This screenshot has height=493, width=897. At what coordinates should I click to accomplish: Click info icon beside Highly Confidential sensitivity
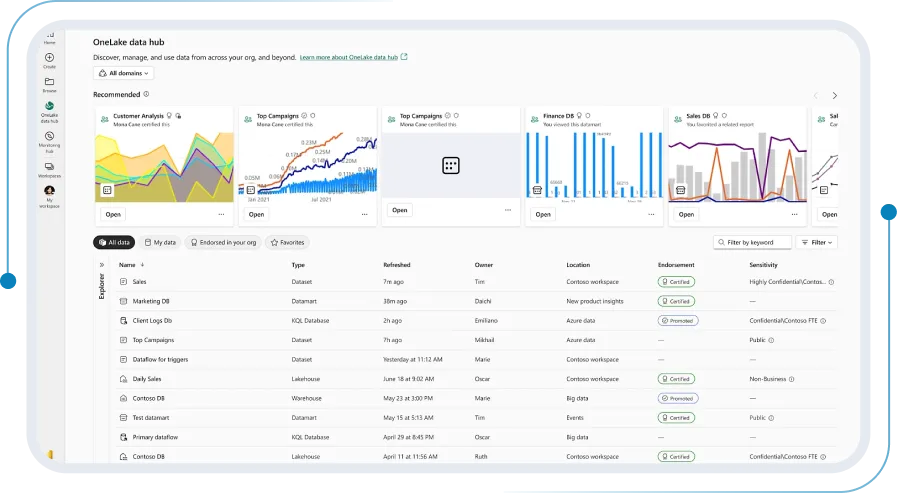[x=831, y=282]
